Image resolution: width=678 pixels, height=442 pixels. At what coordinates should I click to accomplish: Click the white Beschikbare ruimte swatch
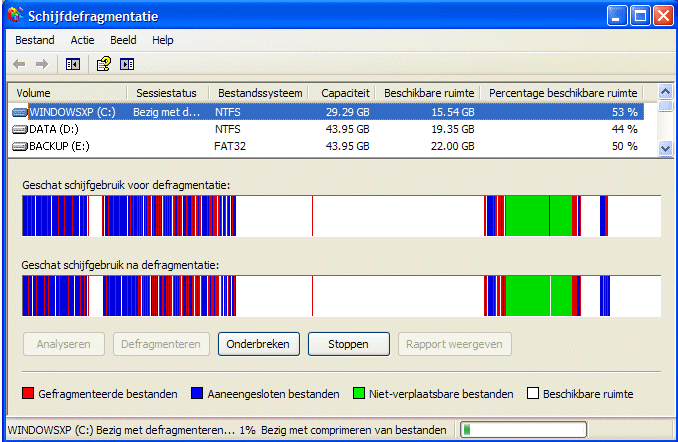[533, 393]
